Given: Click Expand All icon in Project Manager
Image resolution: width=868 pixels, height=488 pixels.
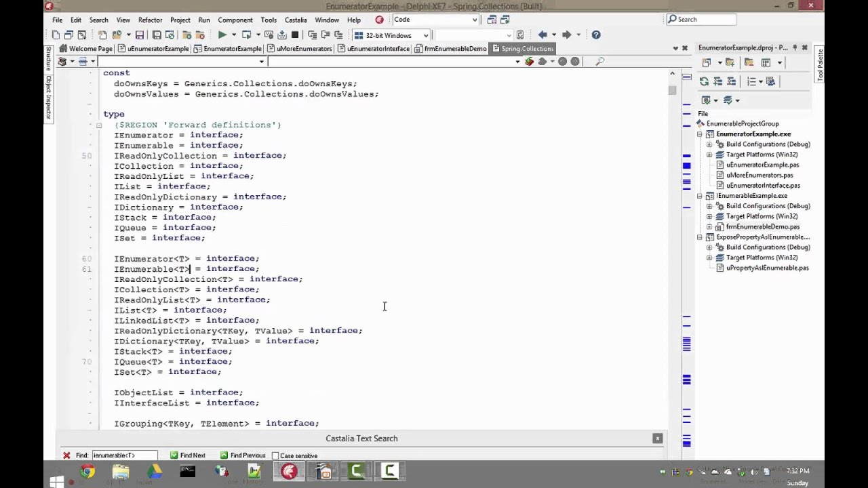Looking at the screenshot, I should click(x=717, y=81).
